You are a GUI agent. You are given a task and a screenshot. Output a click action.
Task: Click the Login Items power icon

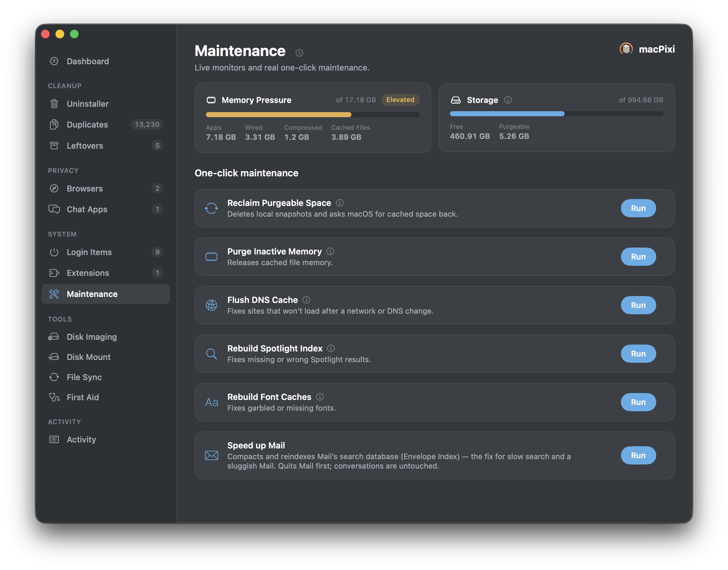(x=54, y=252)
